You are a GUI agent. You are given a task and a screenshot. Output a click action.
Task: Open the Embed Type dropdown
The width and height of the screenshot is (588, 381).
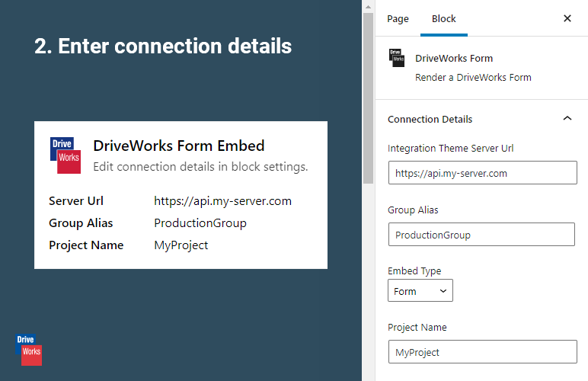pyautogui.click(x=420, y=290)
